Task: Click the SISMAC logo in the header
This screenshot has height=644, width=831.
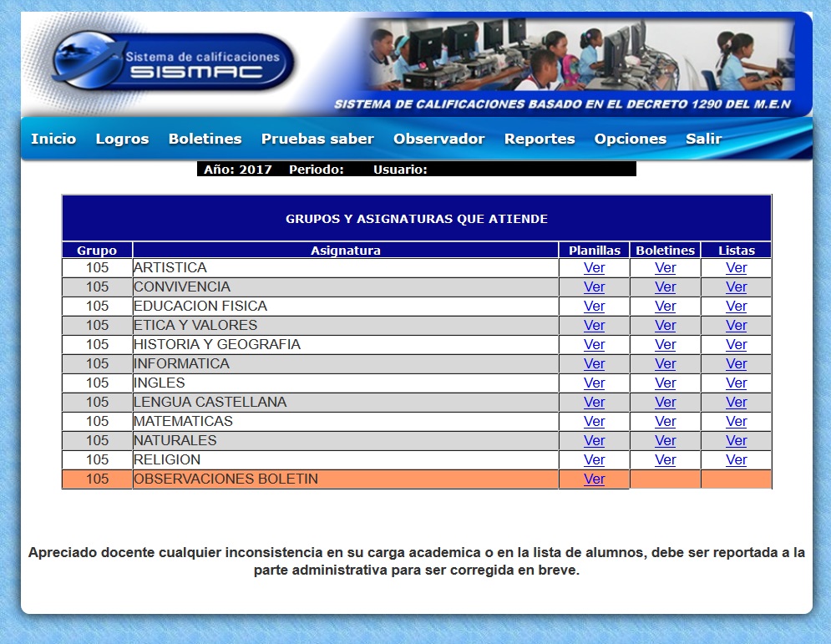Action: (x=173, y=63)
